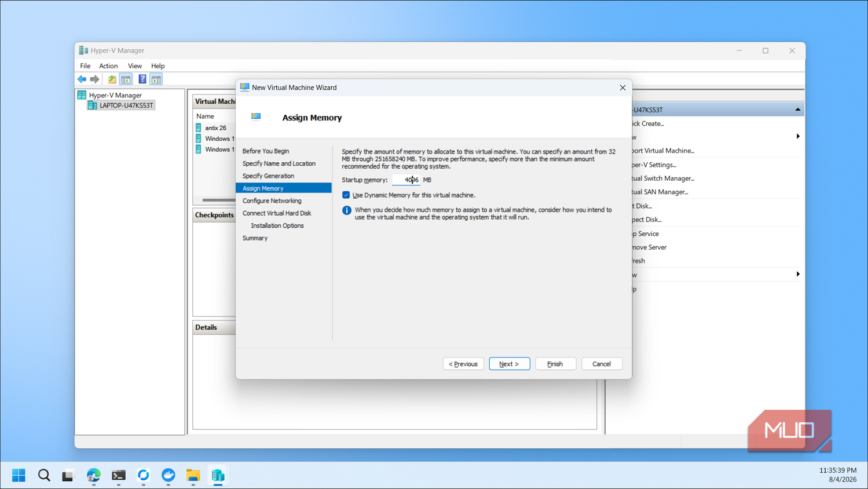Select LAPTOP-U47KS53T server in the tree
Viewport: 868px width, 489px height.
[x=126, y=105]
